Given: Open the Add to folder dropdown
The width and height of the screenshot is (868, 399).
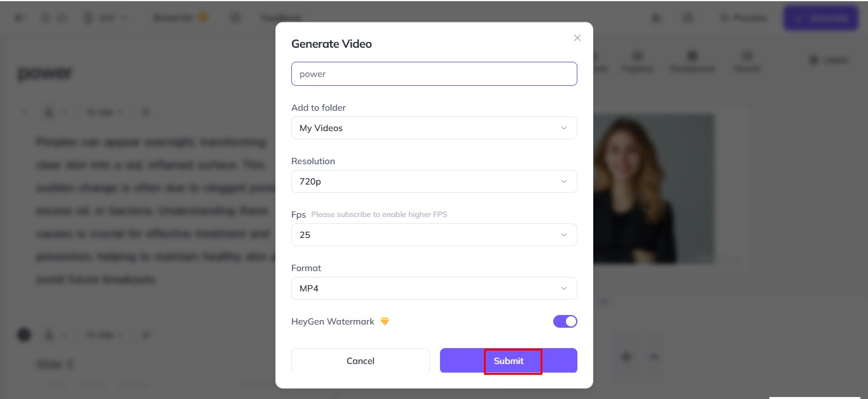Looking at the screenshot, I should [434, 128].
